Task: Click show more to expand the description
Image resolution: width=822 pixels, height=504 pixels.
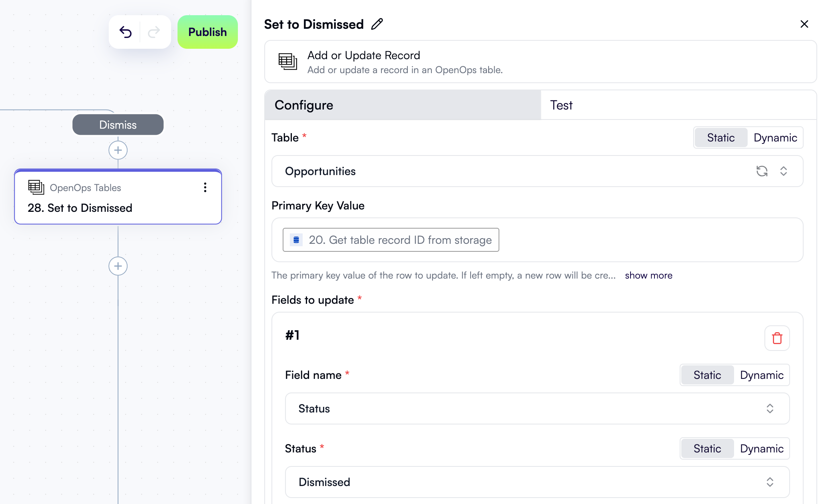Action: point(648,275)
